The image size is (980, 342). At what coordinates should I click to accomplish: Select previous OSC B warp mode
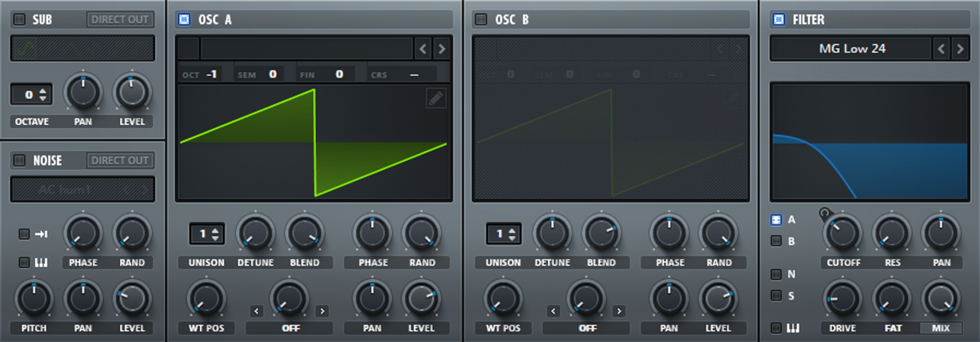pos(553,311)
